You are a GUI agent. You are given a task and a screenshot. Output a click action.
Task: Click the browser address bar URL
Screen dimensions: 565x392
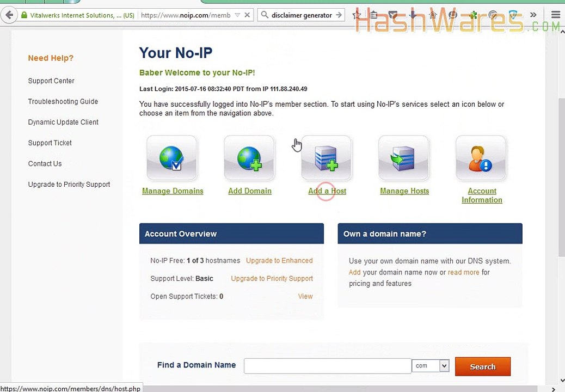click(186, 15)
